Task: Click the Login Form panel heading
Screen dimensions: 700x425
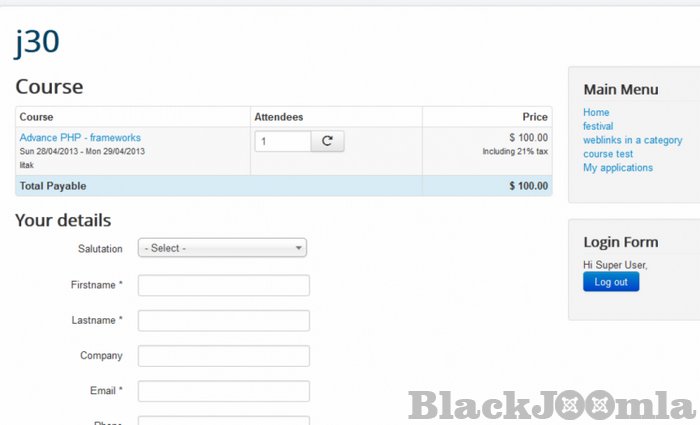Action: 620,242
